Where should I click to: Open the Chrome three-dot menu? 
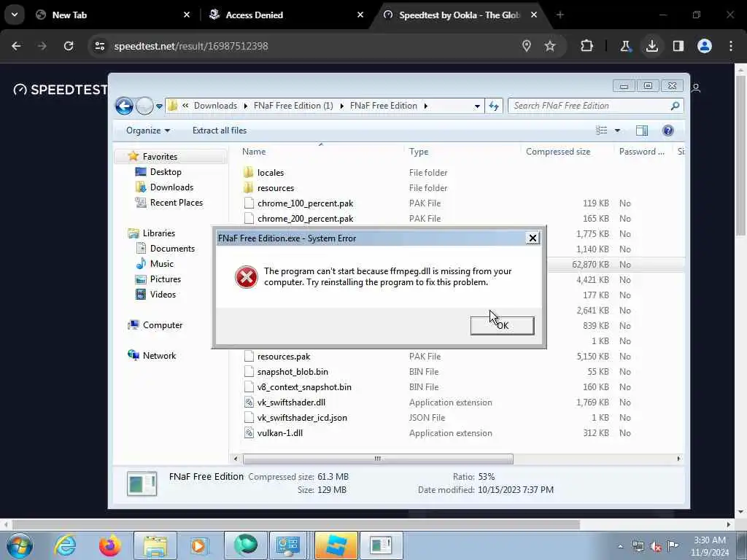click(731, 46)
